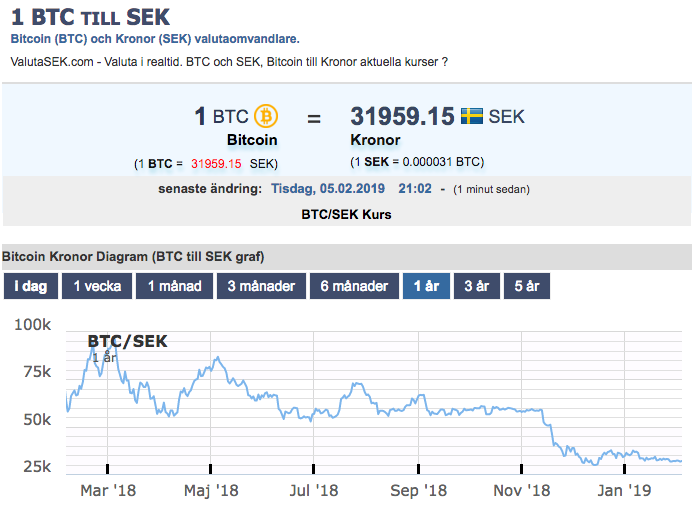Show the '1 månad' chart period
692x510 pixels.
click(x=174, y=286)
